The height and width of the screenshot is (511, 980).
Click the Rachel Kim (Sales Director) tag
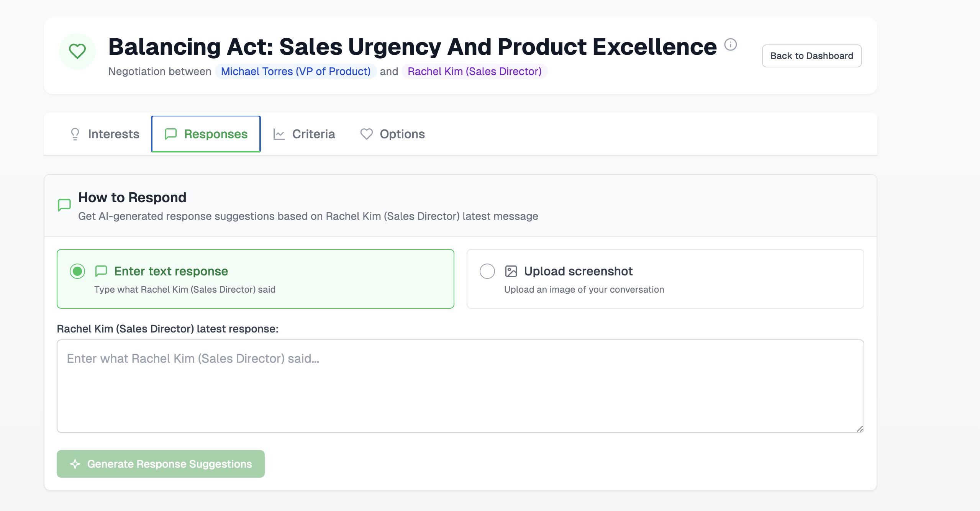[474, 72]
